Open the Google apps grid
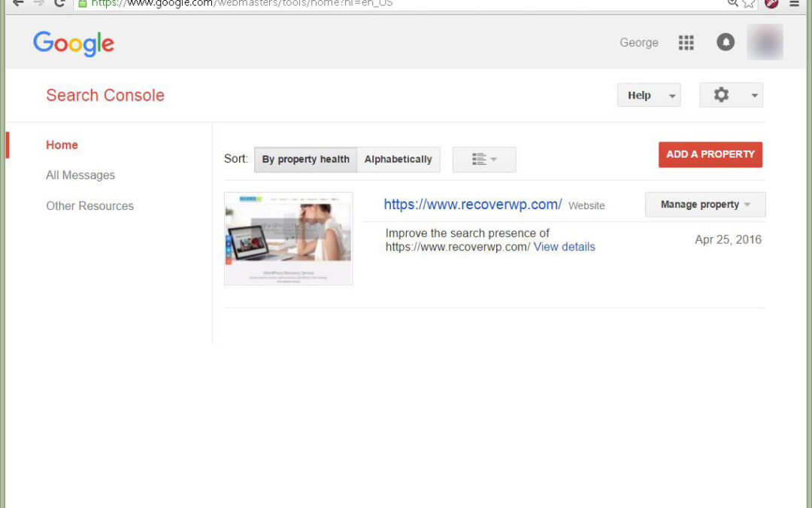 [x=686, y=42]
